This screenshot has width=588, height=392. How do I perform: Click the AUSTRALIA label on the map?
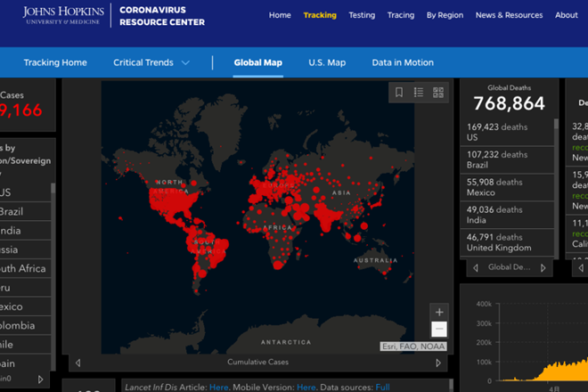(x=375, y=260)
